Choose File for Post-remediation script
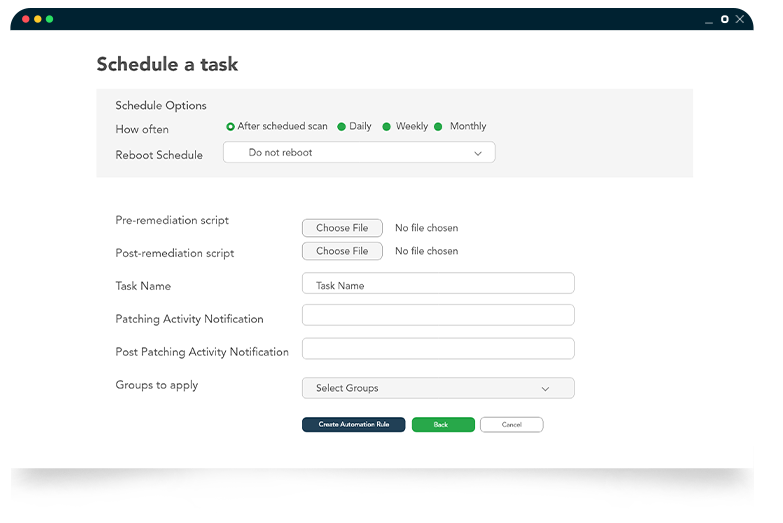This screenshot has width=783, height=523. (342, 251)
